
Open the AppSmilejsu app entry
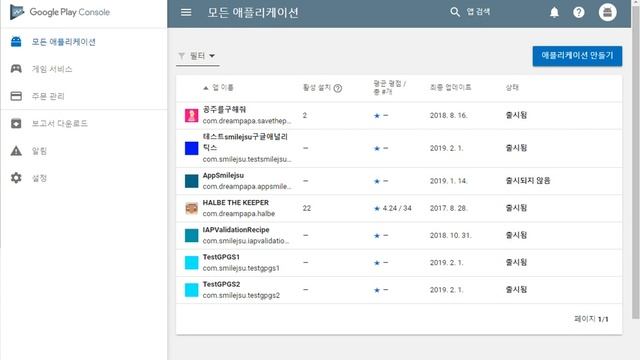pyautogui.click(x=399, y=181)
